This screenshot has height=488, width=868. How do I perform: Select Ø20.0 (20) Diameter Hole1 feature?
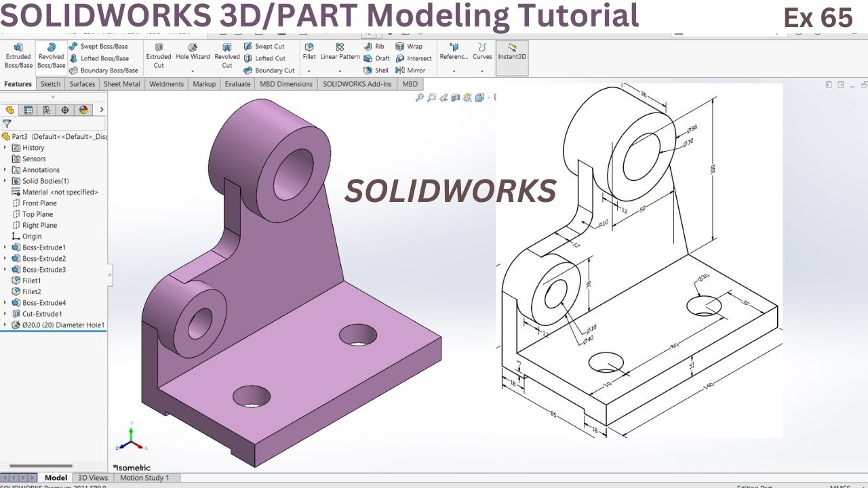[58, 325]
